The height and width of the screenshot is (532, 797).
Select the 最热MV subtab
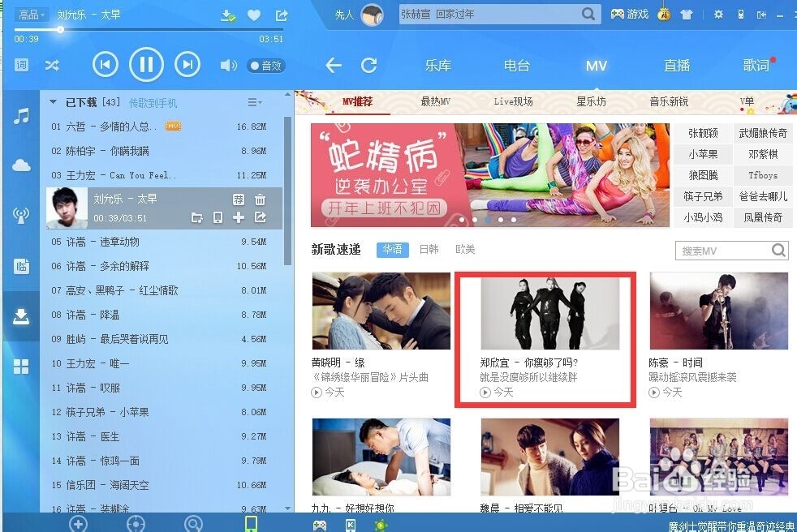[x=436, y=101]
